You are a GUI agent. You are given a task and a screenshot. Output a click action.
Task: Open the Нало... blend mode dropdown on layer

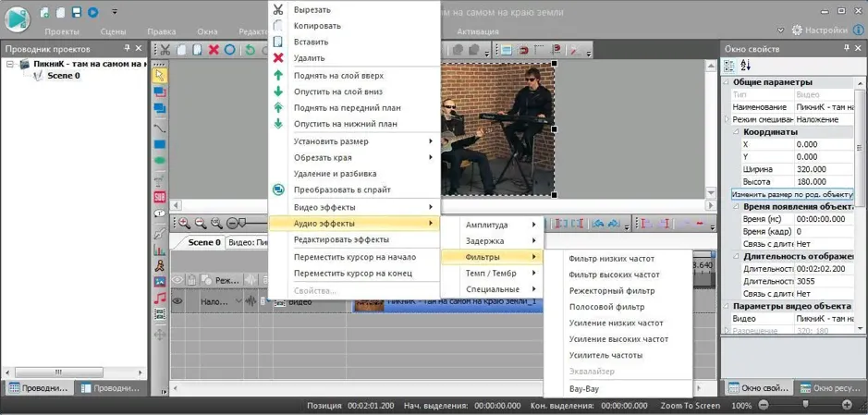[x=238, y=301]
